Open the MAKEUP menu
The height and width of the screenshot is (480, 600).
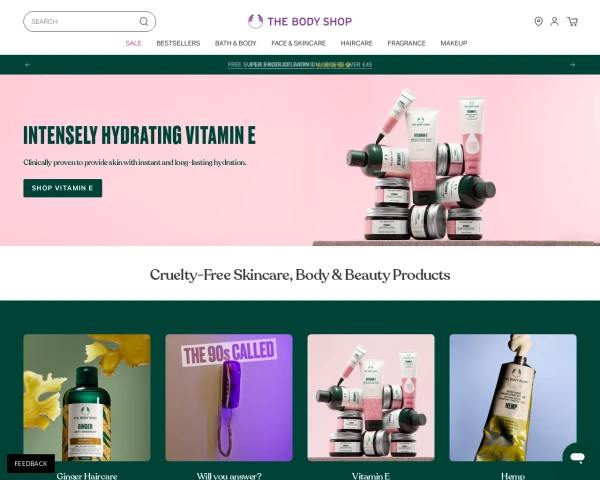[454, 43]
